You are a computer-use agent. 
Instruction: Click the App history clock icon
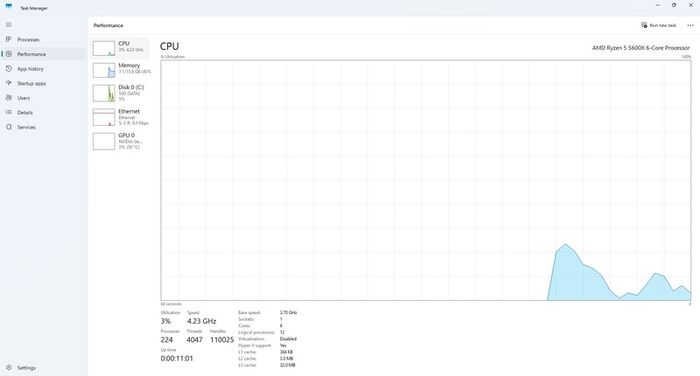(x=8, y=69)
